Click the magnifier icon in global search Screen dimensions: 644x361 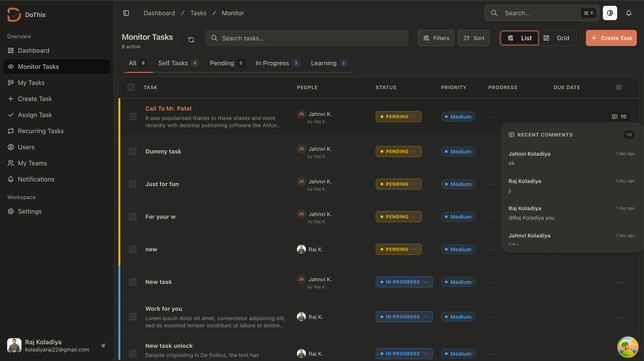click(494, 13)
